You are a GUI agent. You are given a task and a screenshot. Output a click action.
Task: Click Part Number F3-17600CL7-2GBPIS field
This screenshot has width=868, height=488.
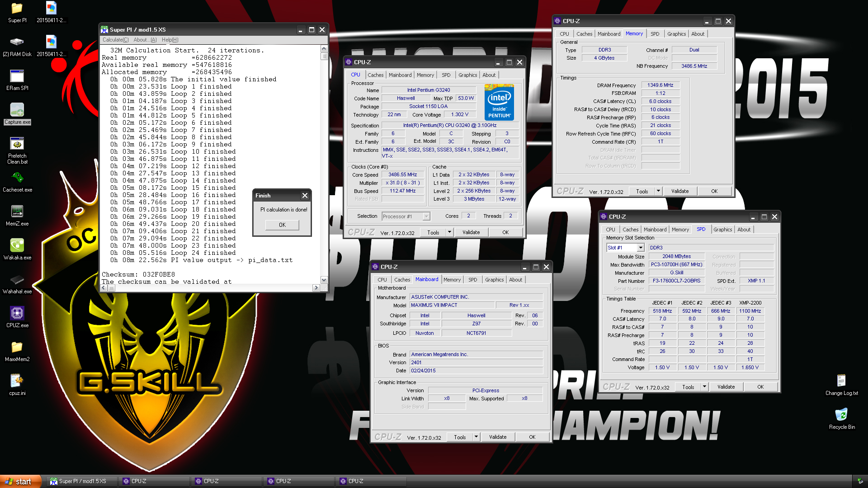[x=676, y=281]
